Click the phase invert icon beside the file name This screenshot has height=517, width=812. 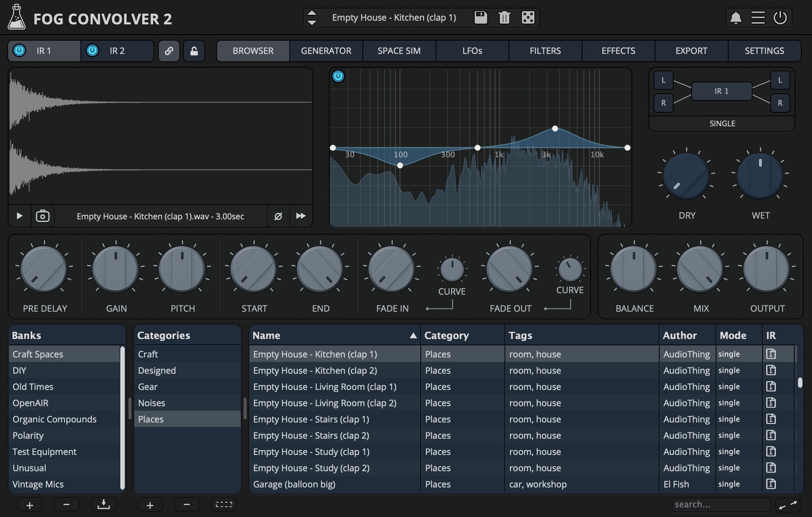tap(278, 216)
